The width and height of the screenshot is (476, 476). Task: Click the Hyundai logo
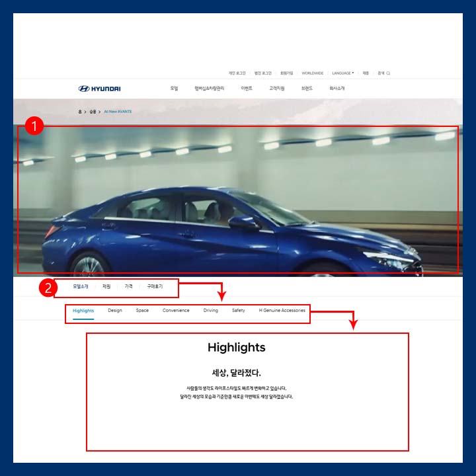[x=100, y=89]
